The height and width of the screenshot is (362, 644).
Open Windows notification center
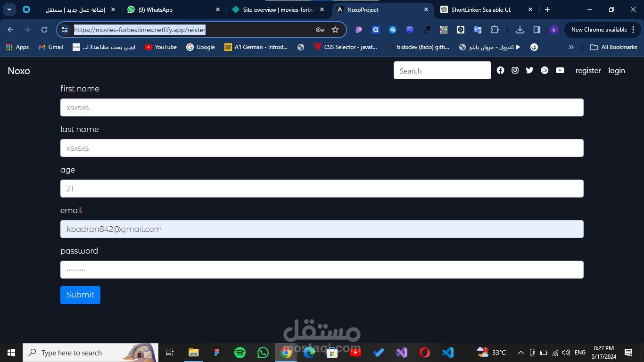628,353
